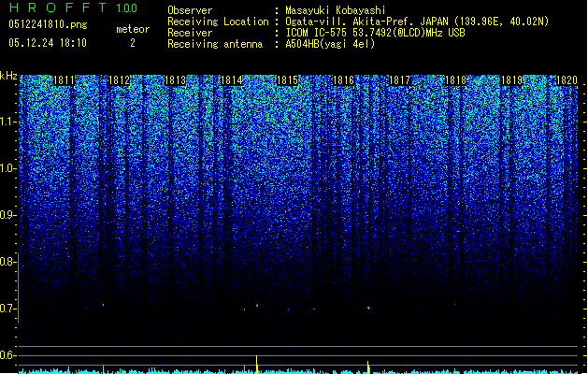
Task: Click the yellow amplitude spike after 1816
Action: point(368,367)
